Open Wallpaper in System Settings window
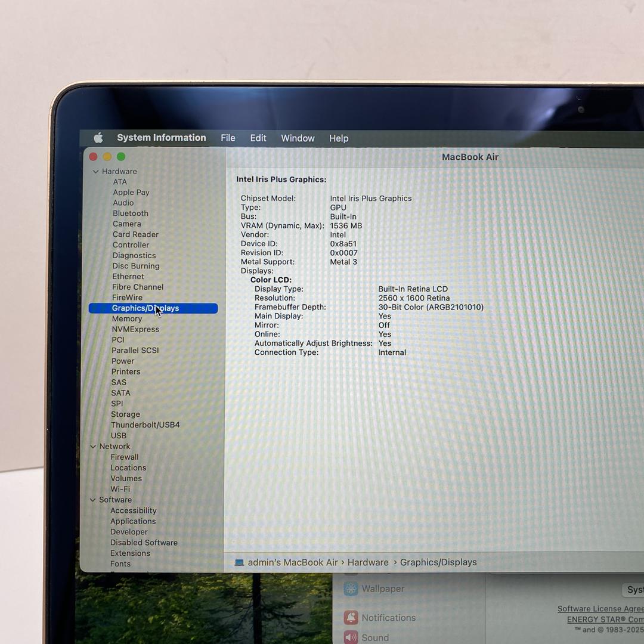The height and width of the screenshot is (644, 644). coord(374,589)
